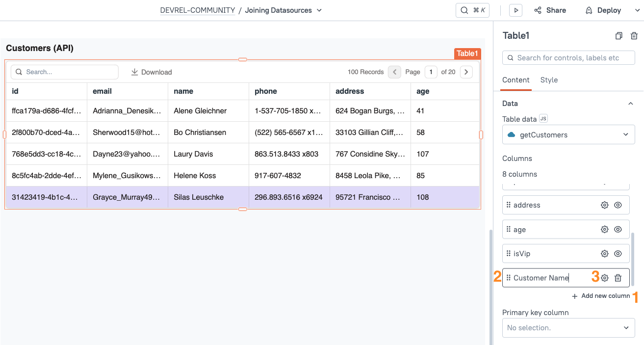Duplicate the Table1 widget using copy icon
Screen dimensions: 644x345
[618, 35]
